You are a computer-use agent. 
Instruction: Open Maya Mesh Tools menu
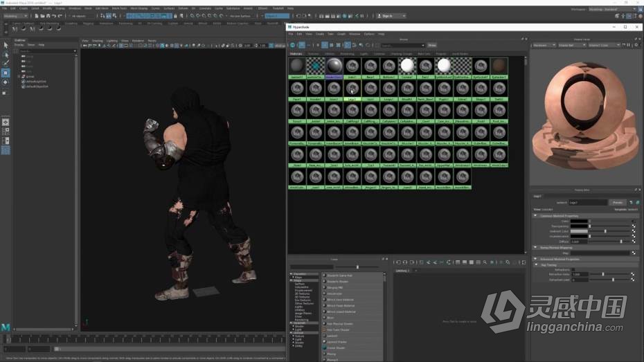click(120, 8)
